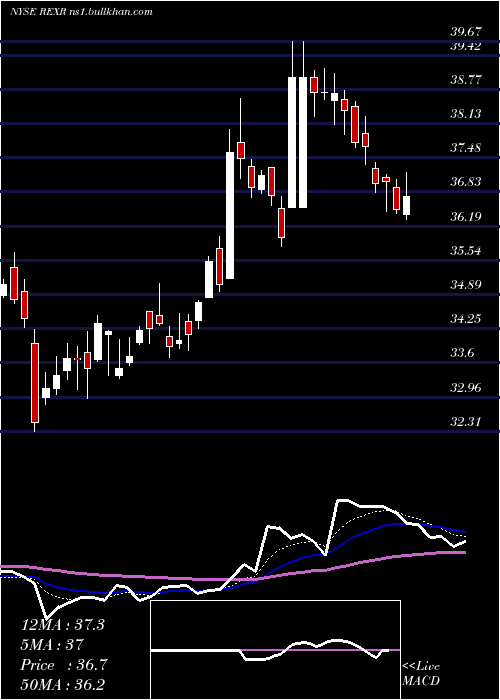The height and width of the screenshot is (700, 500).
Task: Select the 36.19 price level label
Action: pyautogui.click(x=466, y=217)
